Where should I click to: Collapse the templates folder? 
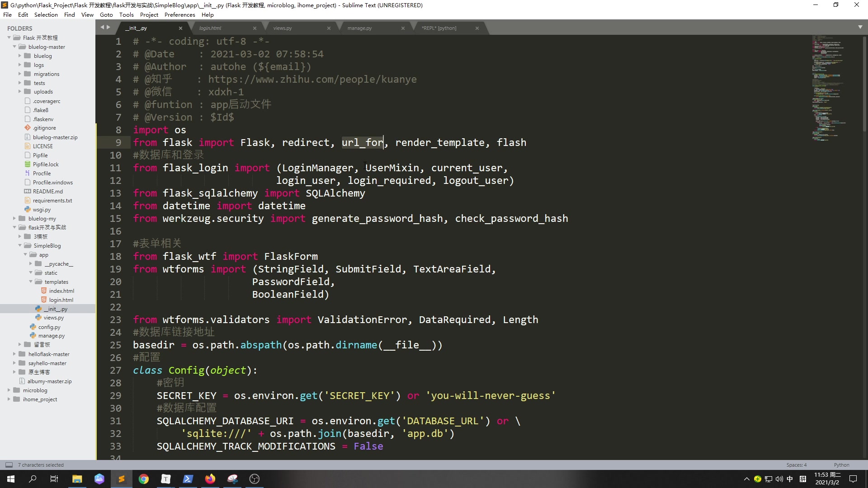tap(31, 282)
